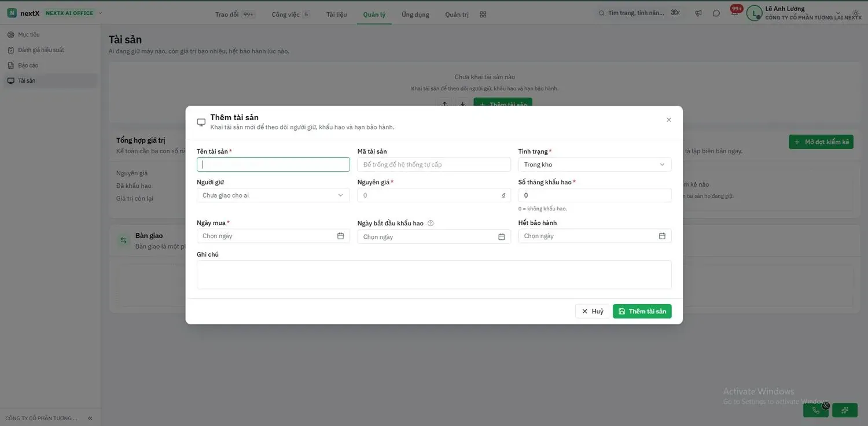Image resolution: width=868 pixels, height=426 pixels.
Task: Open notifications bell with 99+ badge
Action: [x=735, y=13]
